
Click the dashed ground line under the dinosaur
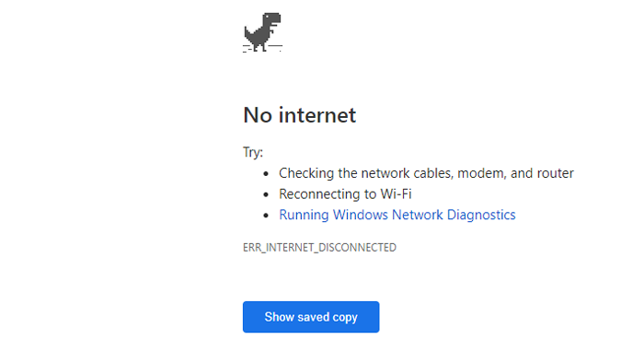click(x=262, y=49)
